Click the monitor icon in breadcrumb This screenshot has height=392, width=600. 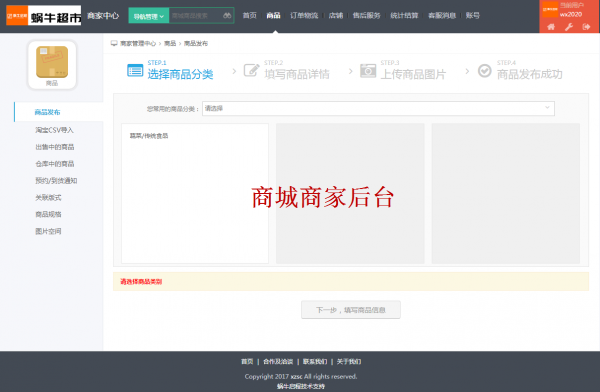tap(114, 43)
